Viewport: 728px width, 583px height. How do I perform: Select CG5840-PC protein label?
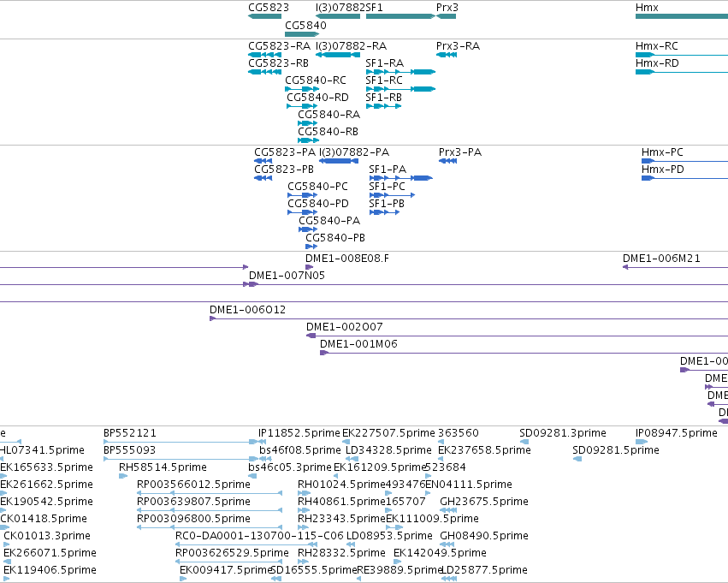317,187
